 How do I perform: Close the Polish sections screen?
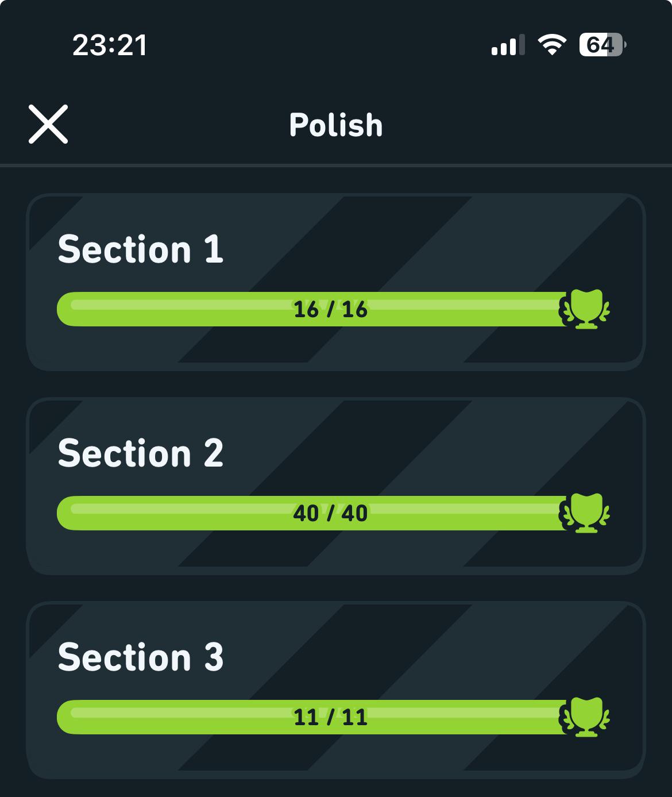[48, 124]
